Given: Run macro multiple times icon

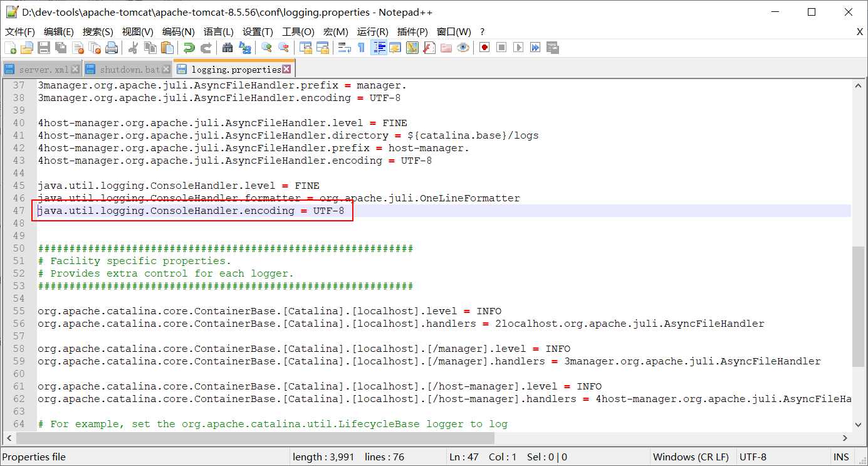Looking at the screenshot, I should [x=535, y=48].
